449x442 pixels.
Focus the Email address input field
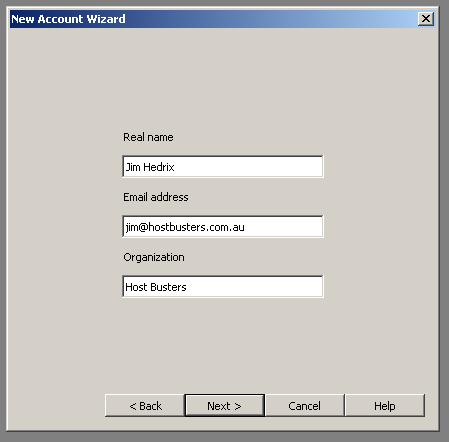(223, 226)
